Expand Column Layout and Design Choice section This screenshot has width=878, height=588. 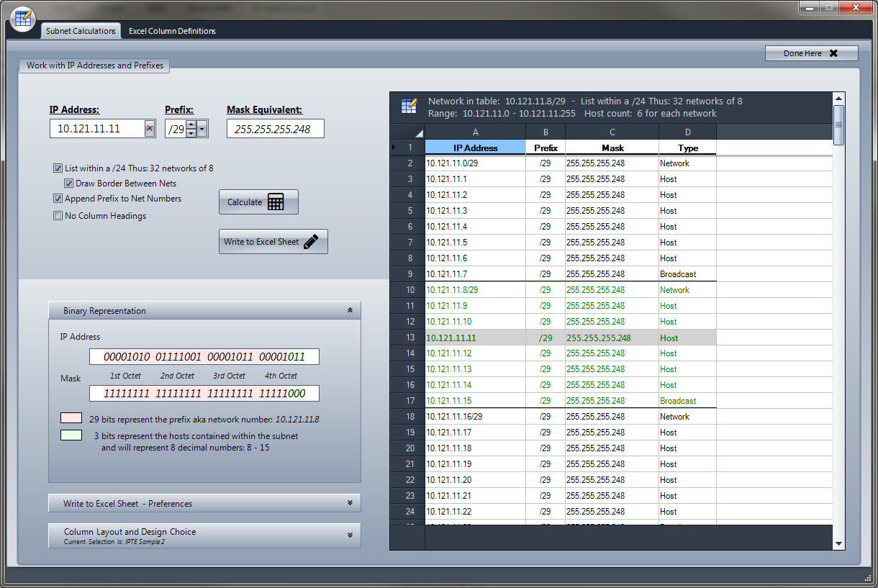click(350, 535)
